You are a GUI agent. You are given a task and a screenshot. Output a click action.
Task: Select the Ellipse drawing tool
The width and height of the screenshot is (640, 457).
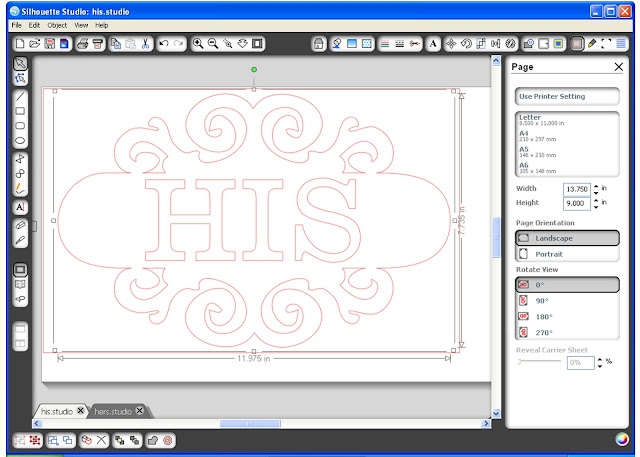click(x=20, y=141)
